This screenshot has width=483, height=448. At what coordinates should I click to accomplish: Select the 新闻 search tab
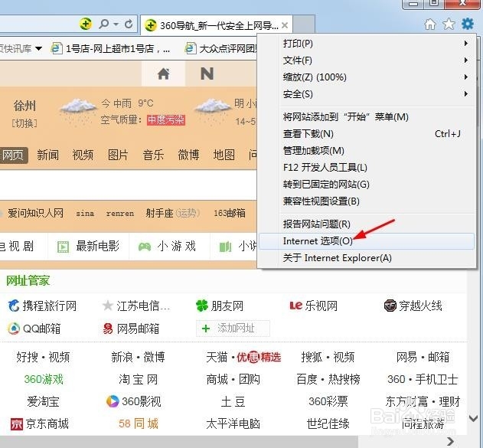click(x=47, y=155)
